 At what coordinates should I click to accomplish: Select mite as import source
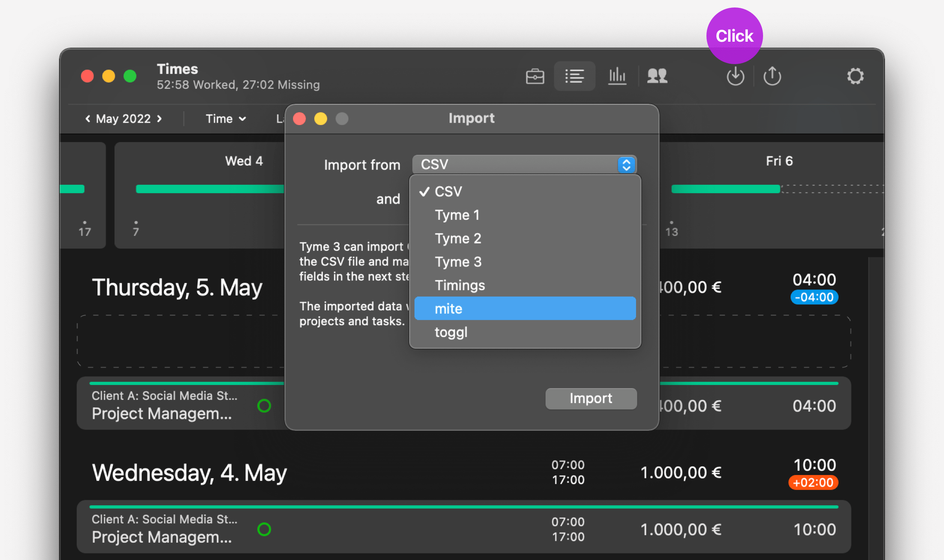point(525,309)
